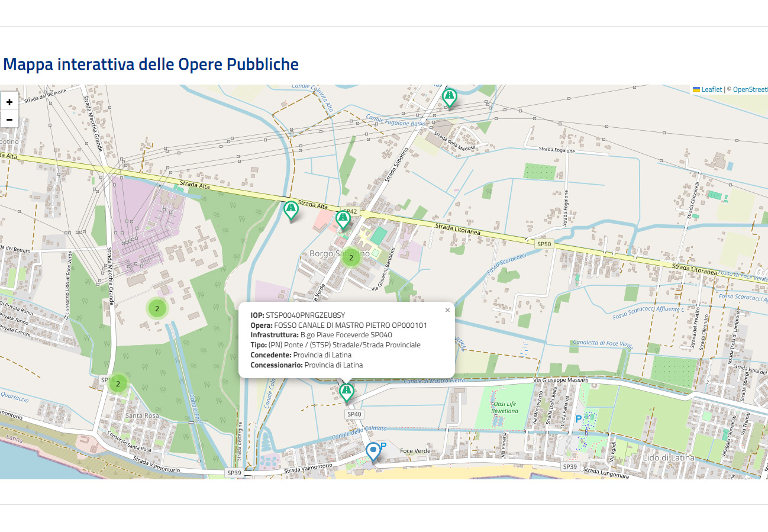
Task: Click the parking icon beside the blue pin
Action: click(x=383, y=446)
